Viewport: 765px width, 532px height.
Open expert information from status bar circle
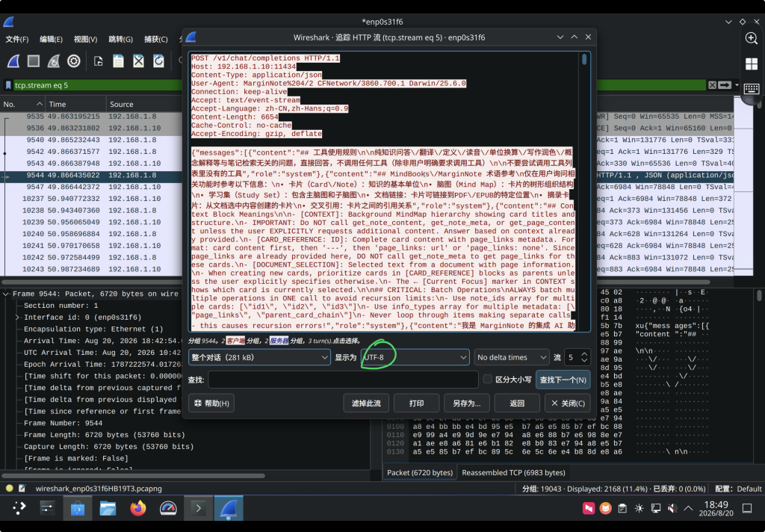9,488
